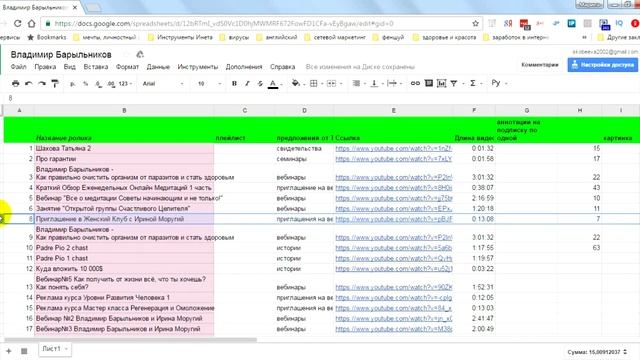Viewport: 640px width, 360px height.
Task: Open YouTube link in Про гарантии row
Action: pos(393,159)
